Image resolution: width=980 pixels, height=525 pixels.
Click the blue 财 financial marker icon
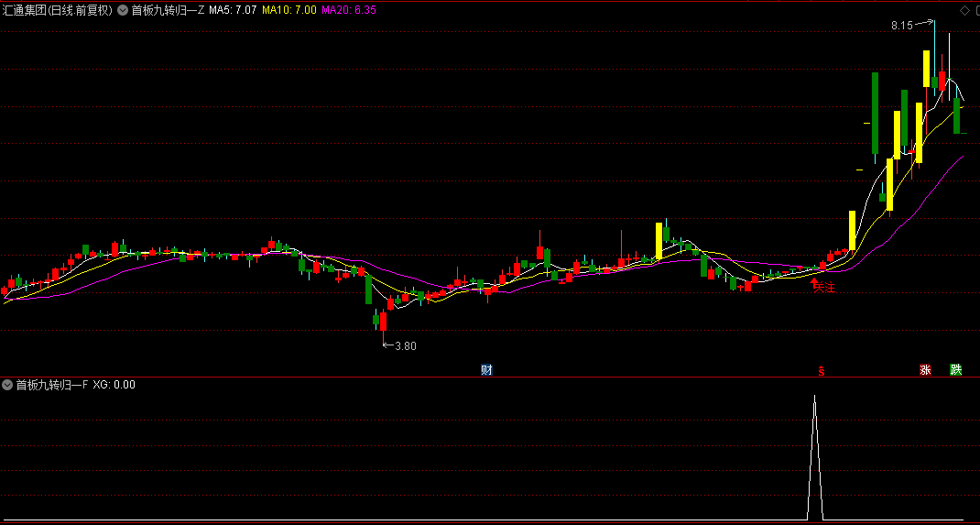click(x=487, y=369)
